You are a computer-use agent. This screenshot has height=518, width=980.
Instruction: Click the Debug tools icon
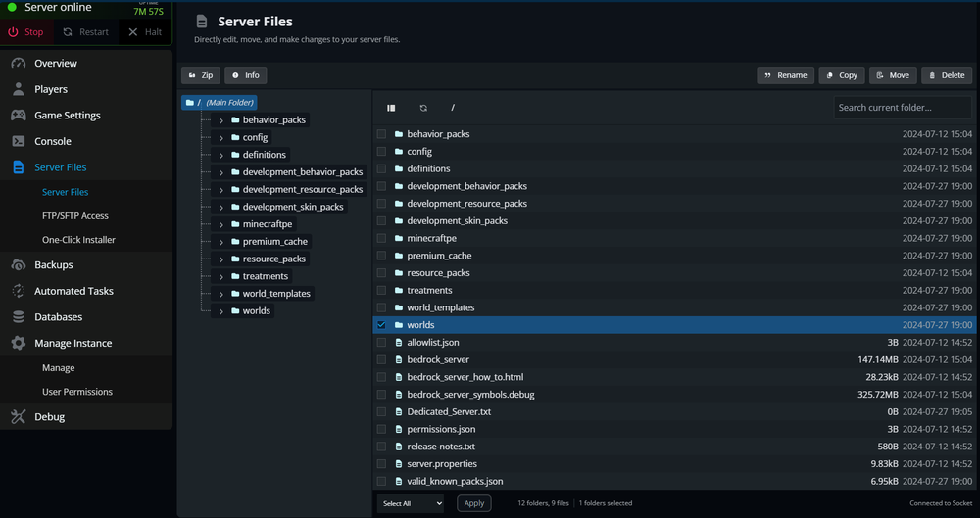19,417
